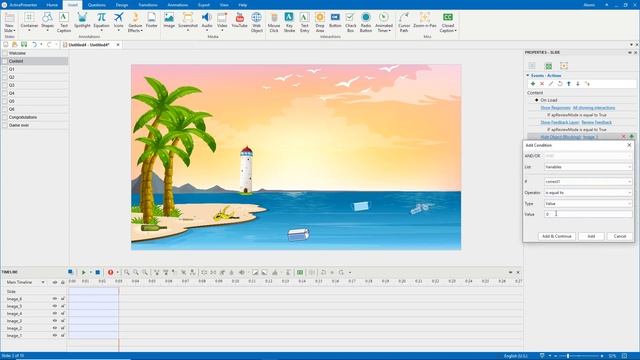Image resolution: width=640 pixels, height=360 pixels.
Task: Insert a Check Box object
Action: (351, 21)
